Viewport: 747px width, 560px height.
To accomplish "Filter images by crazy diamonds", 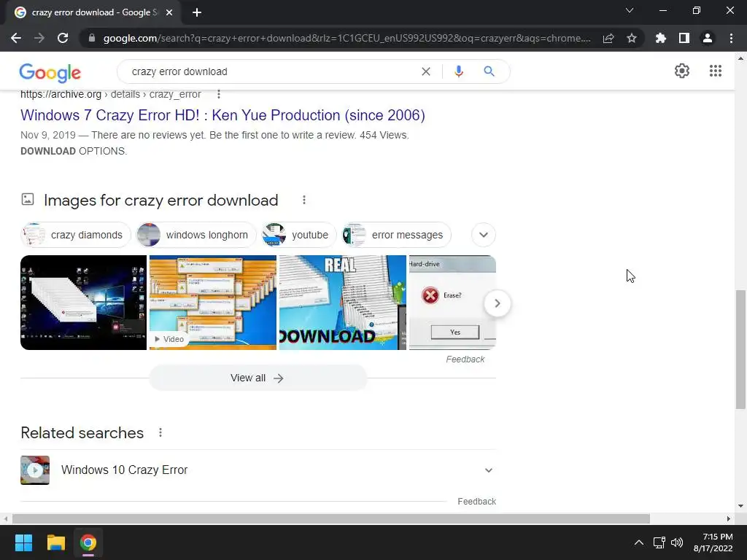I will (76, 235).
